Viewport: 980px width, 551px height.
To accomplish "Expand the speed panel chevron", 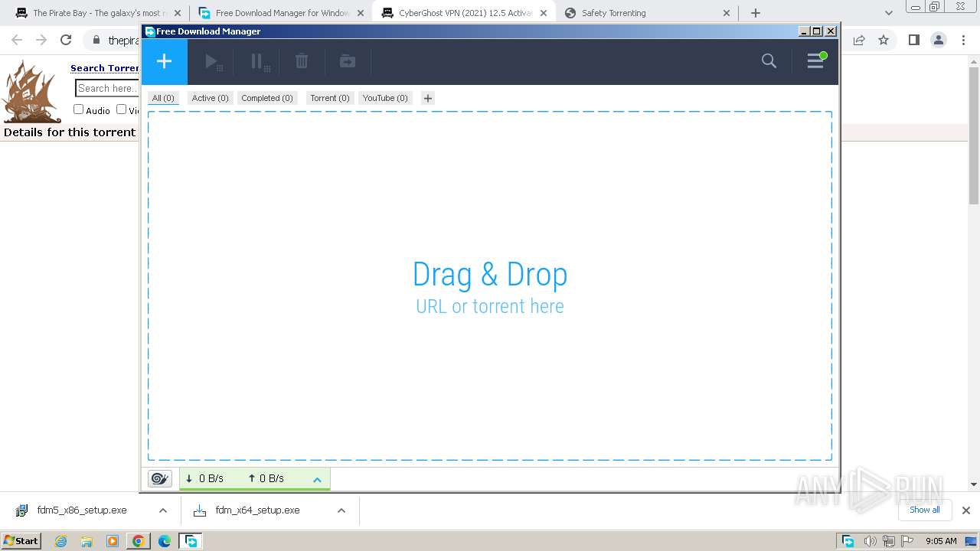I will coord(317,479).
